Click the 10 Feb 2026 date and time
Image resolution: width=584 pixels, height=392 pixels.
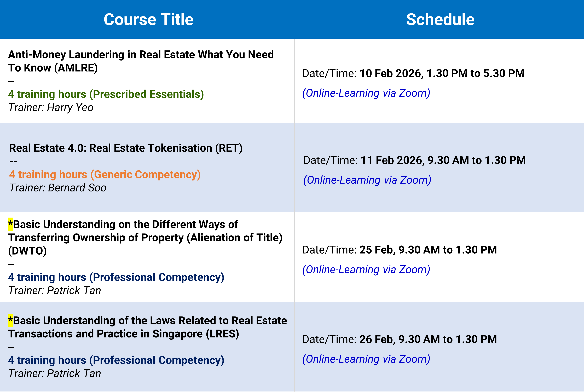coord(442,73)
